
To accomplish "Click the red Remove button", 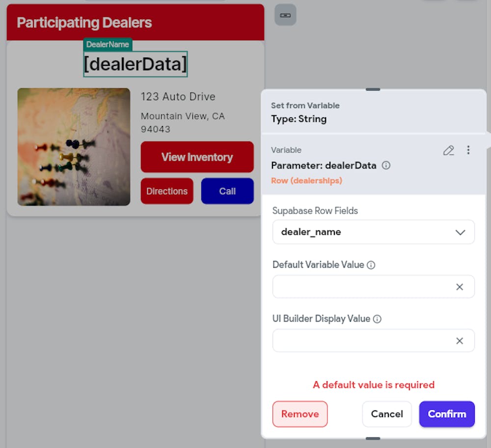I will (300, 414).
